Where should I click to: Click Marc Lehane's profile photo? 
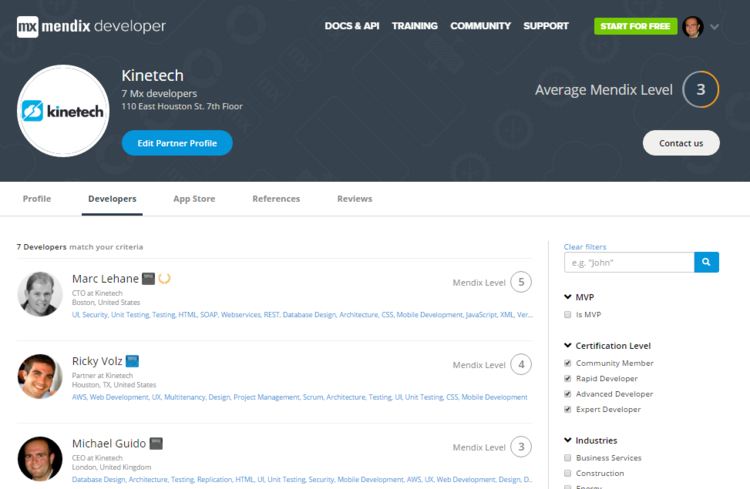40,294
